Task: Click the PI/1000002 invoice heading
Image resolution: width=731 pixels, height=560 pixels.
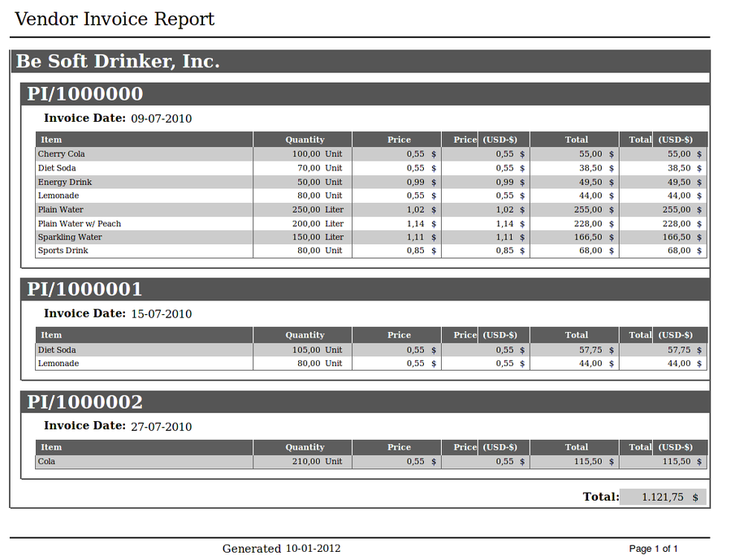Action: (x=85, y=403)
